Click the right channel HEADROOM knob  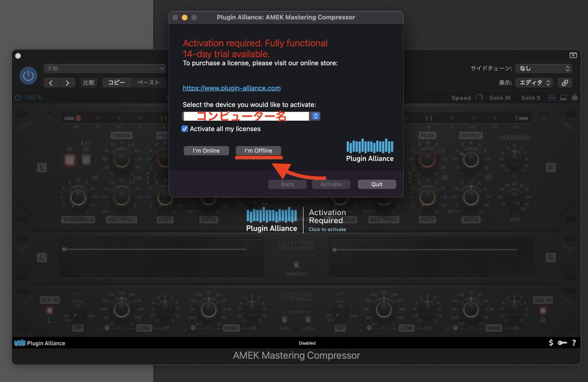coord(514,159)
